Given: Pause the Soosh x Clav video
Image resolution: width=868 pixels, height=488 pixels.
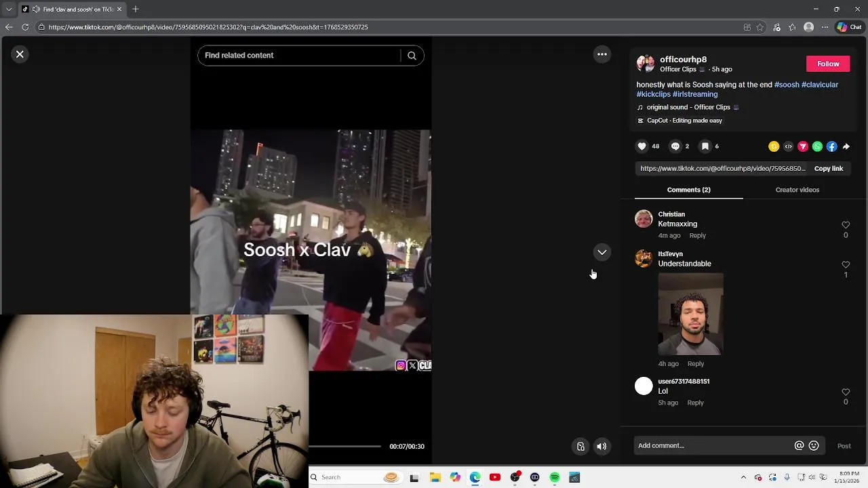Looking at the screenshot, I should coord(311,250).
